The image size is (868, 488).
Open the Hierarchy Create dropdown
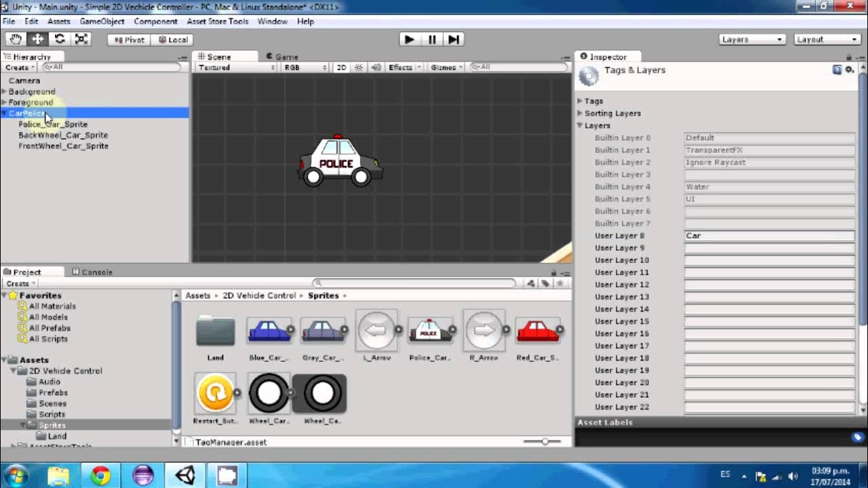(x=20, y=67)
